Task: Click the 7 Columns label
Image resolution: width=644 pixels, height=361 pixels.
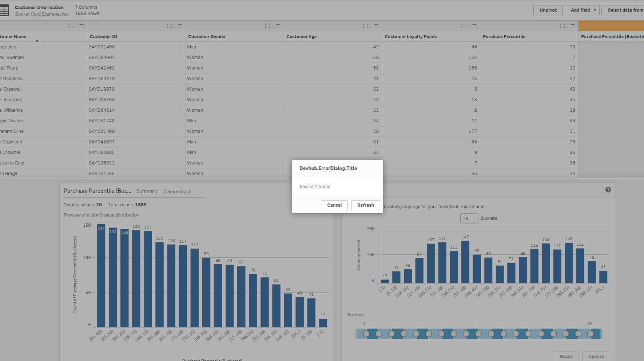Action: [x=86, y=7]
